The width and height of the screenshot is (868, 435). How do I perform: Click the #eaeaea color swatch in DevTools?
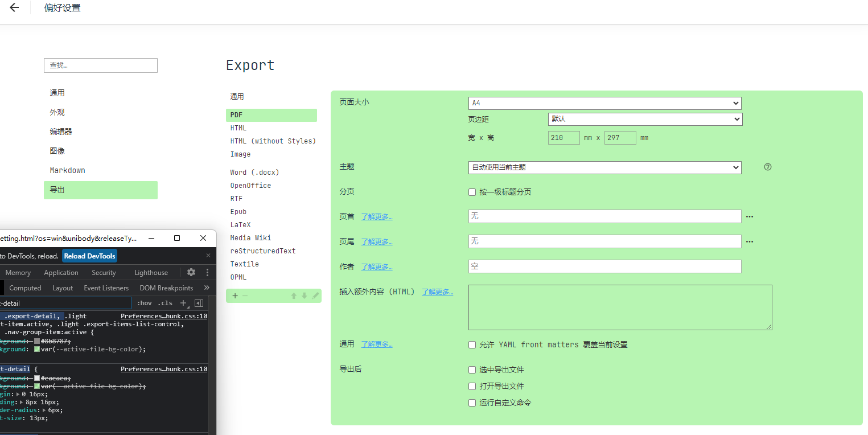[37, 378]
